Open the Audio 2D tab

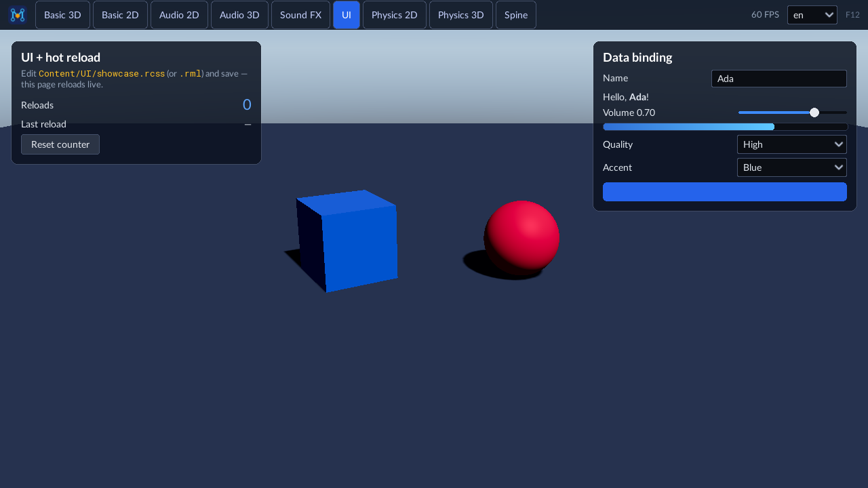pos(179,15)
